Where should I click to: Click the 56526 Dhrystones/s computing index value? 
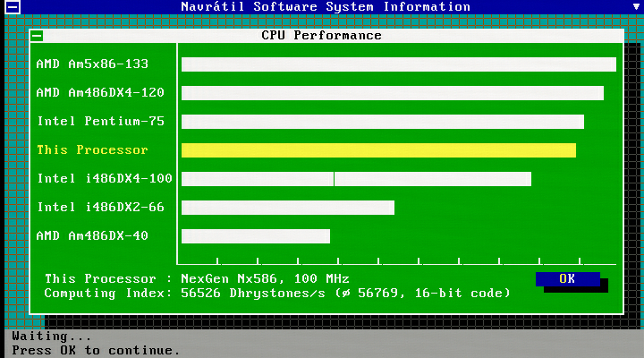(253, 293)
